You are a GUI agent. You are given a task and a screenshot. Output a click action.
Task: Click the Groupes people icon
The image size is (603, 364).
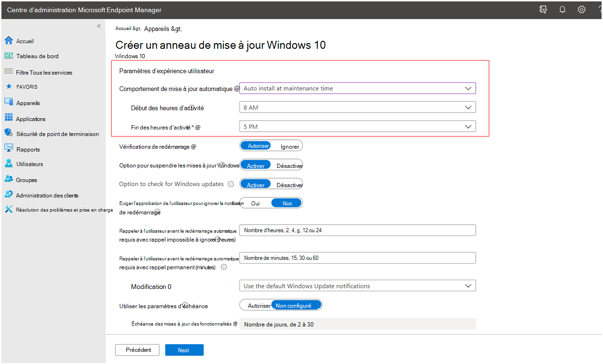coord(8,179)
